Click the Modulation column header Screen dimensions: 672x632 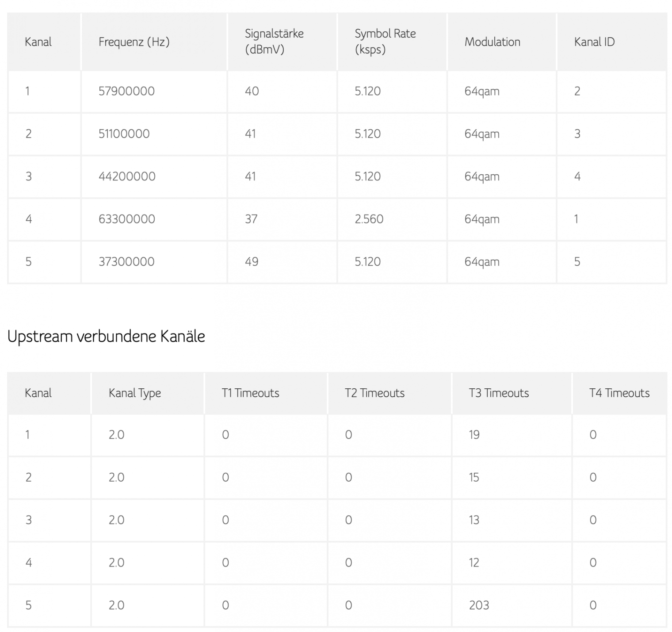(x=492, y=42)
